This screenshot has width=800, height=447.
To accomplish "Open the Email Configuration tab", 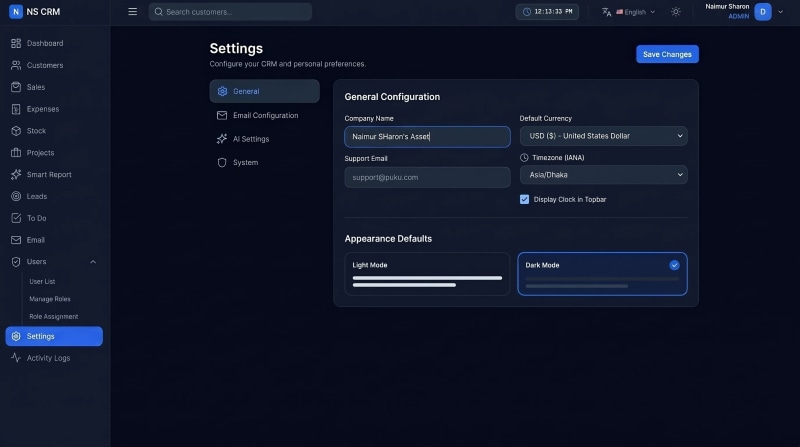I will click(x=265, y=115).
